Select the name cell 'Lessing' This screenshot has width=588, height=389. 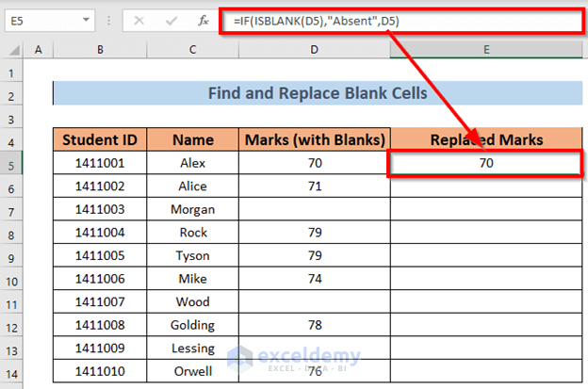[x=193, y=348]
